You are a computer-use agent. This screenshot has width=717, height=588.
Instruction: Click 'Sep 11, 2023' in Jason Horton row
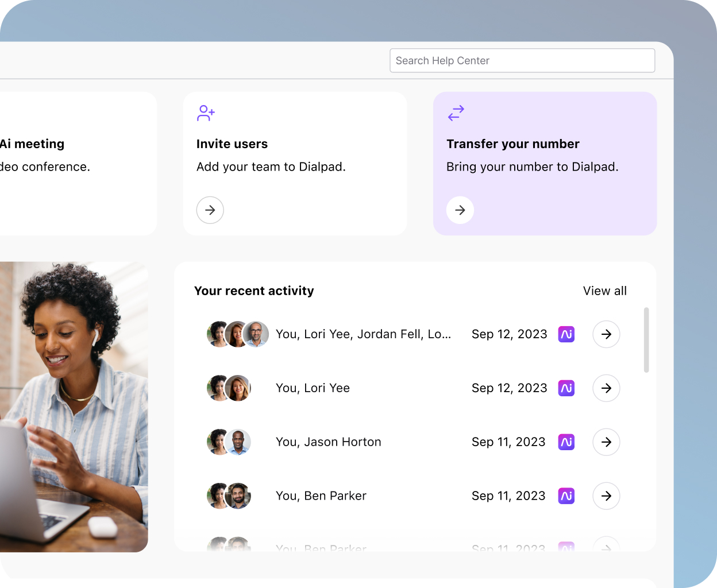tap(508, 442)
